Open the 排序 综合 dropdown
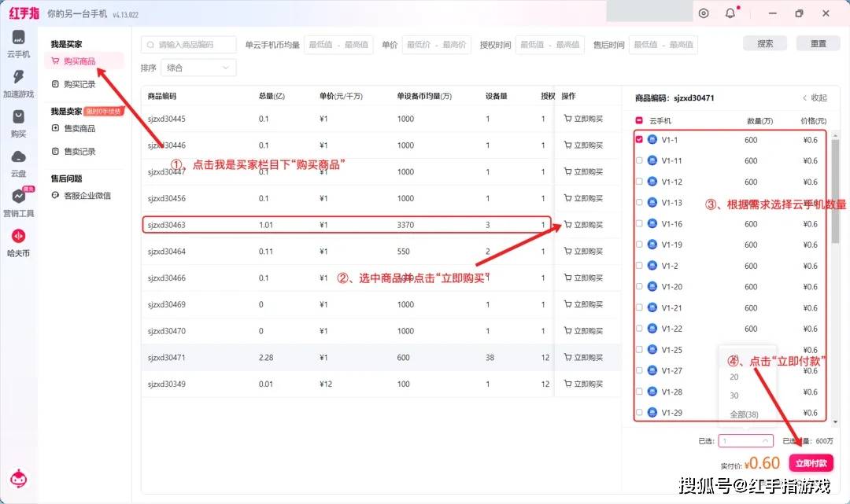 pyautogui.click(x=198, y=68)
